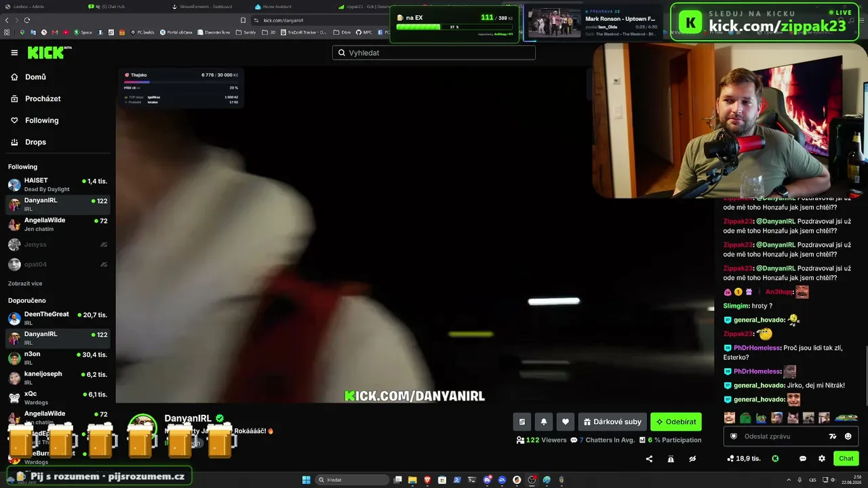
Task: Click the report stream icon
Action: point(671,459)
